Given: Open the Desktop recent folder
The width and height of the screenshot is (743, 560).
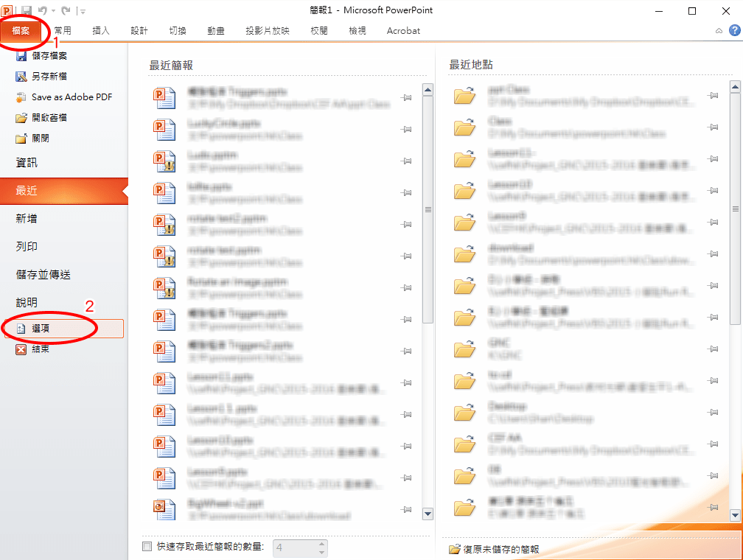Looking at the screenshot, I should tap(585, 412).
